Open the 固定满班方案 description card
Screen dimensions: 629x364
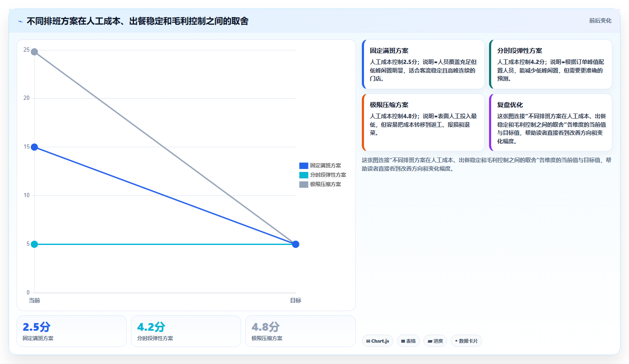click(423, 64)
